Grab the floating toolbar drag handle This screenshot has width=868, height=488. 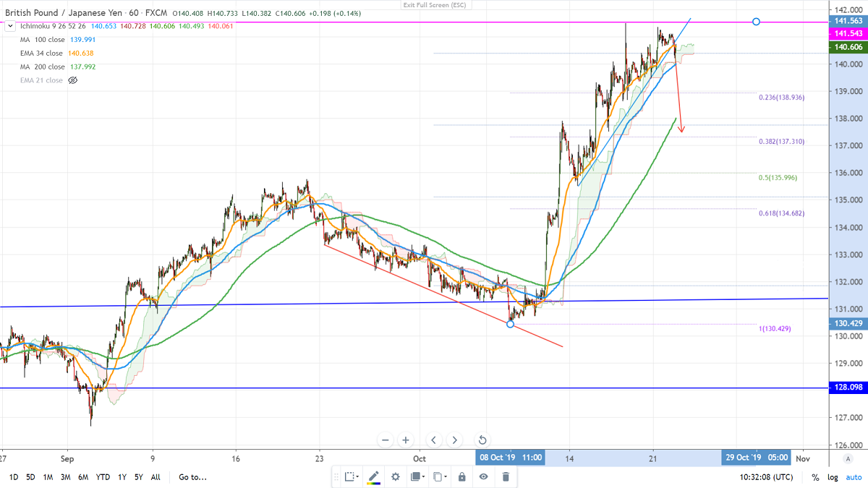click(336, 476)
